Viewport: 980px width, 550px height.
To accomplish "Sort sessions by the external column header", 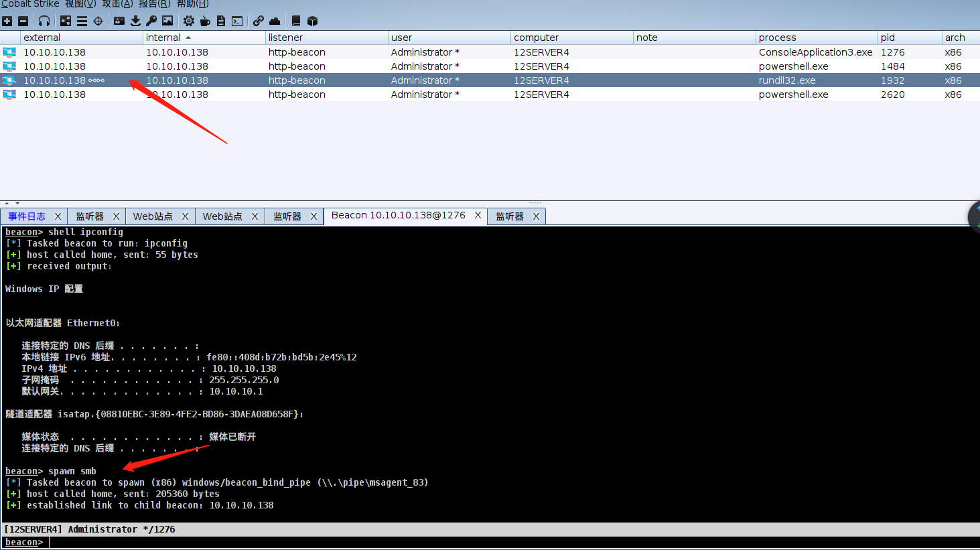I will point(82,38).
